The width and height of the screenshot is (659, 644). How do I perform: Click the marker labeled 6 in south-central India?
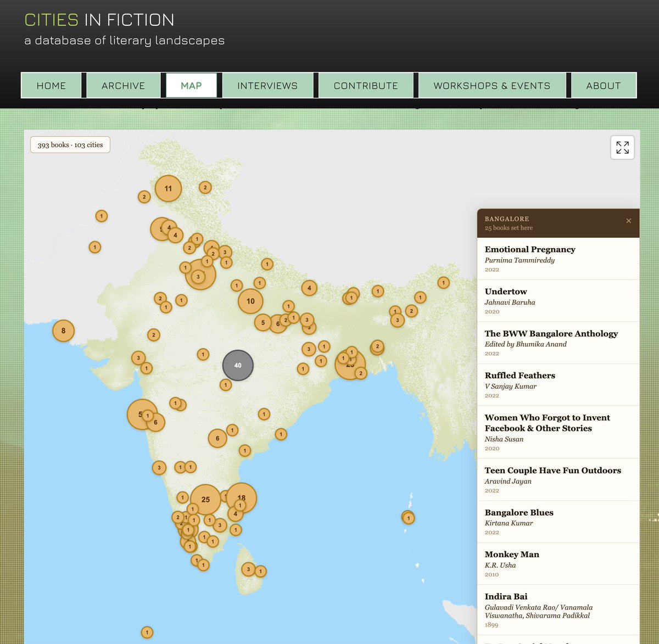(x=217, y=438)
